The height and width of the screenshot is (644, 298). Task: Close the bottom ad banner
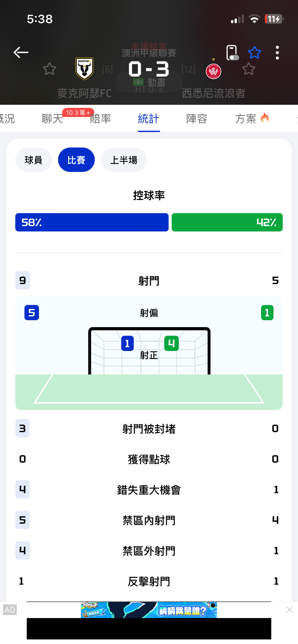(x=289, y=610)
